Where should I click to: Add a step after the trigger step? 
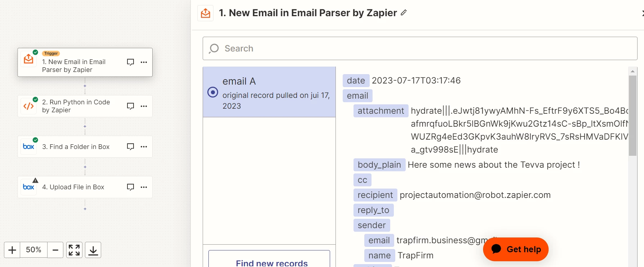click(85, 86)
